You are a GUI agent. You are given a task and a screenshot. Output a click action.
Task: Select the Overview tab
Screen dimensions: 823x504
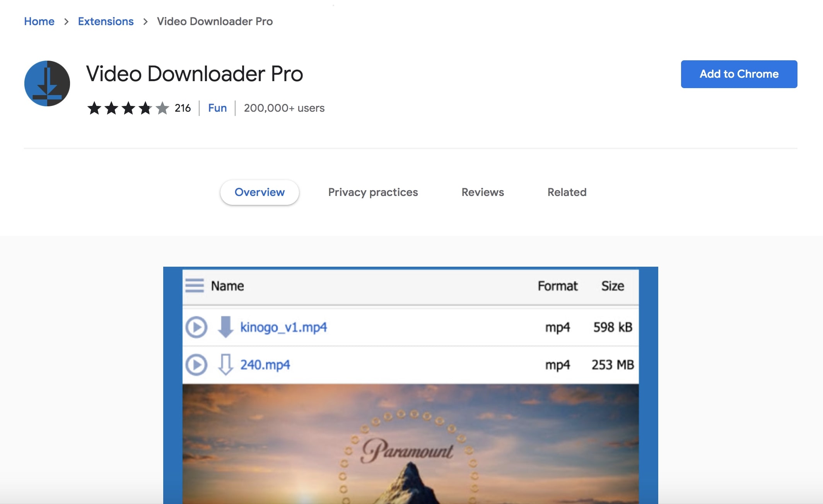tap(259, 192)
